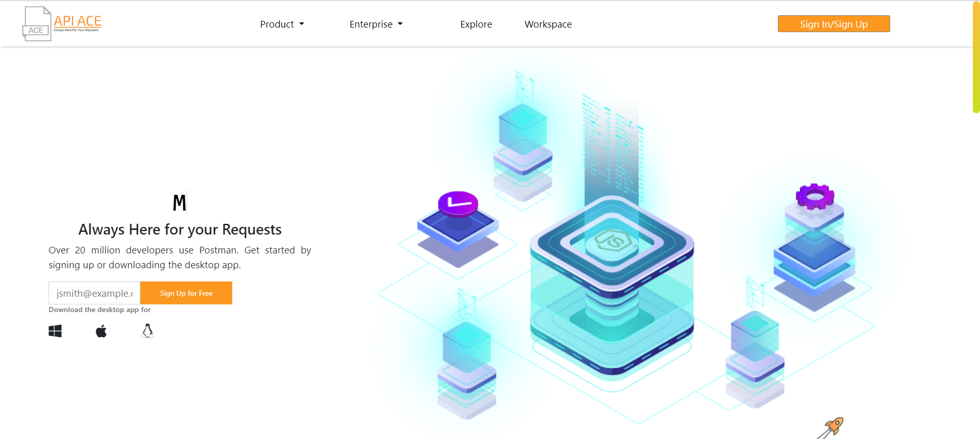
Task: Click the orange rocket icon
Action: 832,427
